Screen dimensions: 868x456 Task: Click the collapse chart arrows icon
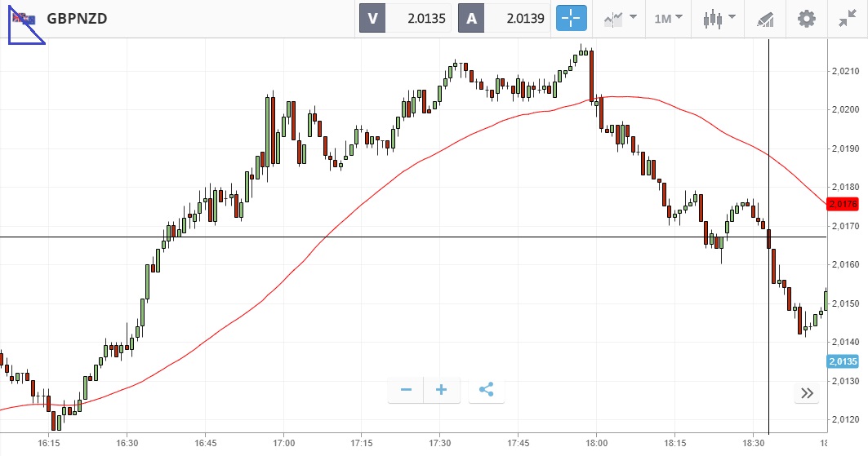[x=847, y=18]
